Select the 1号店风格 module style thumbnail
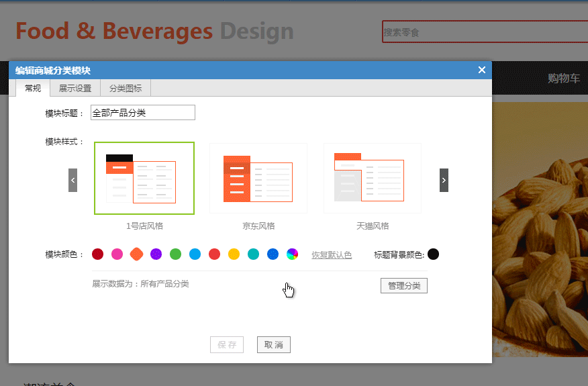The height and width of the screenshot is (386, 588). coord(144,178)
